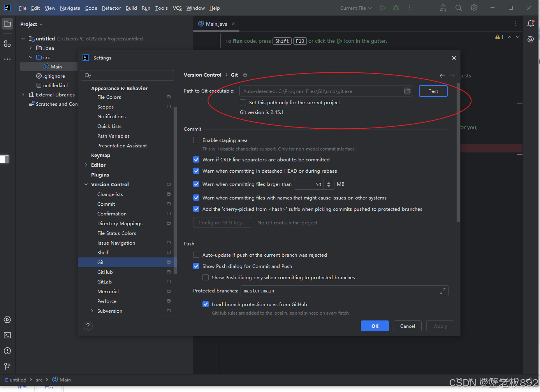Open the File menu
This screenshot has height=392, width=540.
23,8
